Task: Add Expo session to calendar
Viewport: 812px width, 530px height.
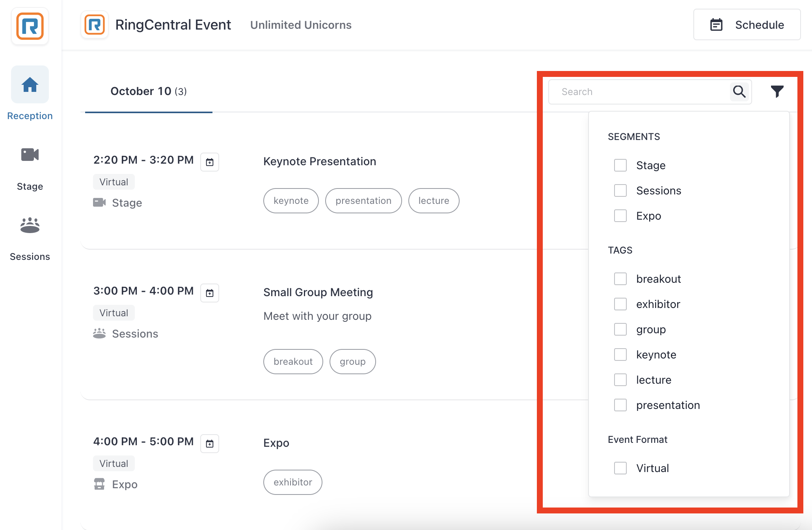Action: (210, 444)
